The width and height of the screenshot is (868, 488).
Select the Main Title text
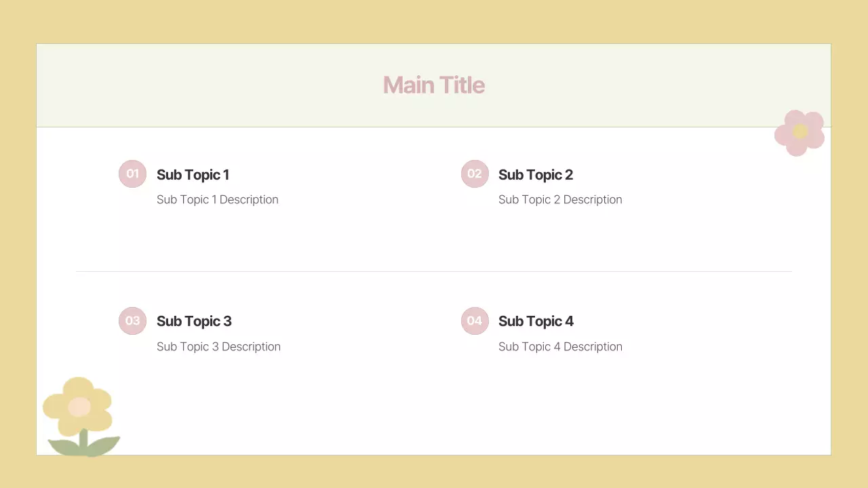[x=434, y=85]
